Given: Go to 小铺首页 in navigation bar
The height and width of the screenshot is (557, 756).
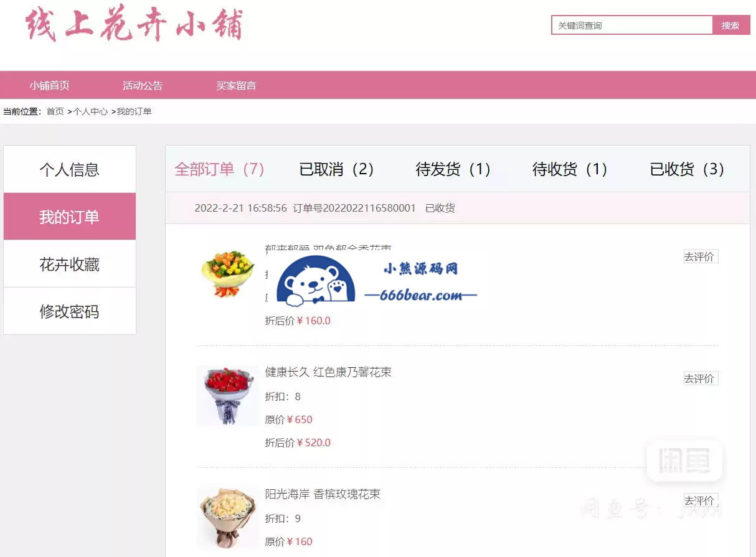Looking at the screenshot, I should 49,85.
